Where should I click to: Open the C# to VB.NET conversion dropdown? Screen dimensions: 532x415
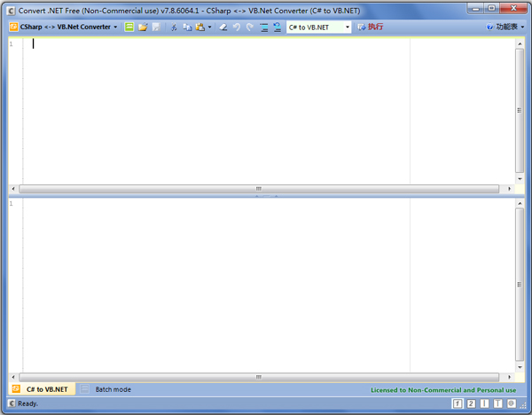coord(319,27)
